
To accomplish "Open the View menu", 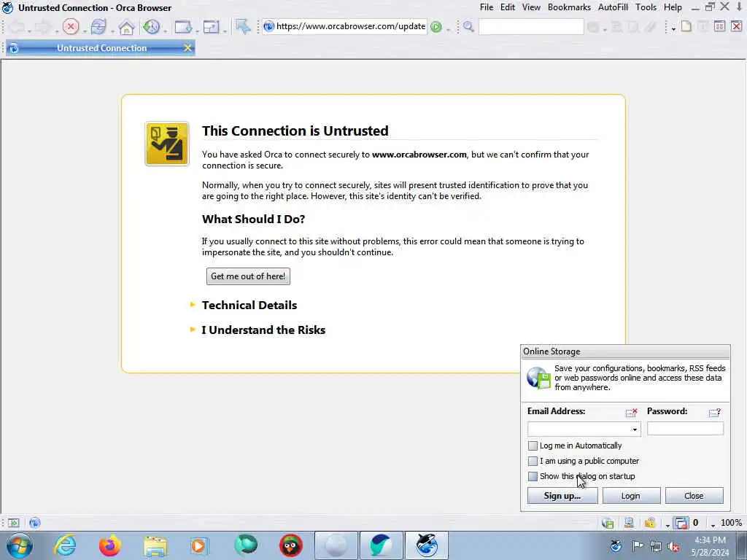I will pyautogui.click(x=531, y=7).
